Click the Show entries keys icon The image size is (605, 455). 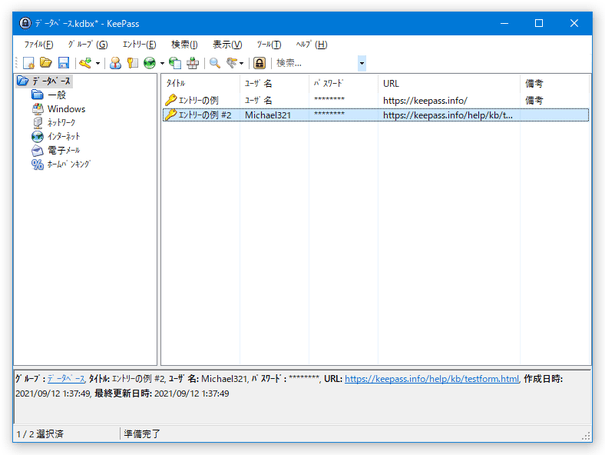pyautogui.click(x=232, y=63)
